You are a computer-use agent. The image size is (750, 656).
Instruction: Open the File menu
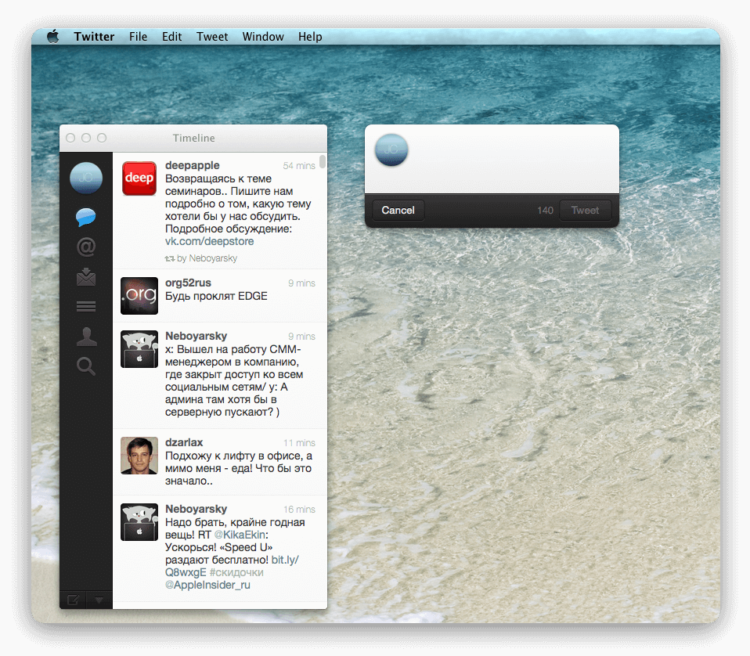click(x=138, y=36)
